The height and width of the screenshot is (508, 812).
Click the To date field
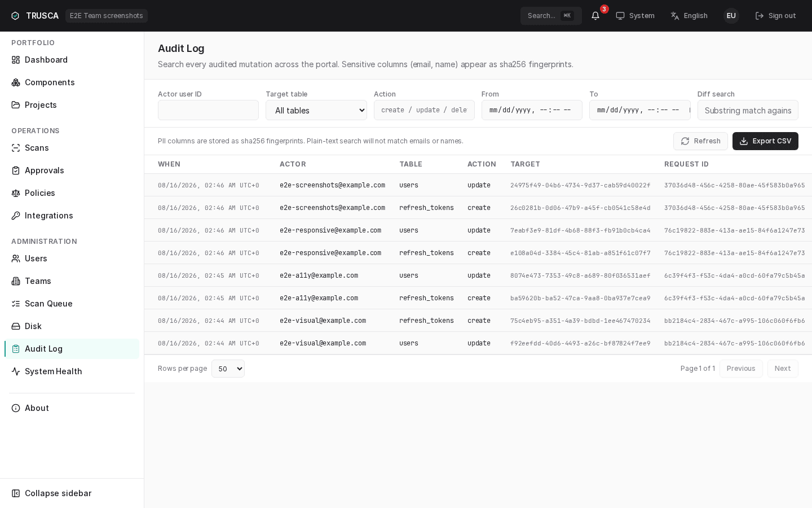(640, 110)
